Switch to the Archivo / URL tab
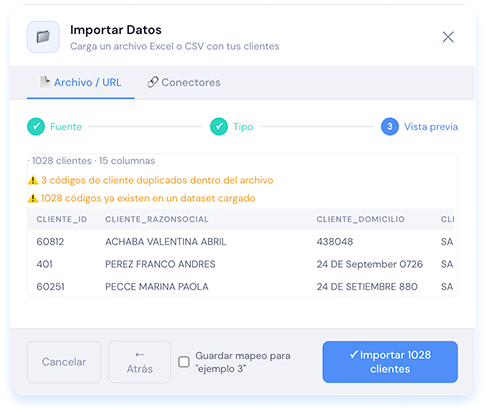This screenshot has height=412, width=486. tap(81, 83)
